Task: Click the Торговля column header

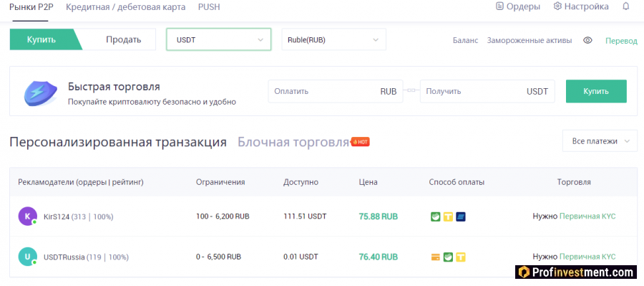Action: click(x=574, y=182)
